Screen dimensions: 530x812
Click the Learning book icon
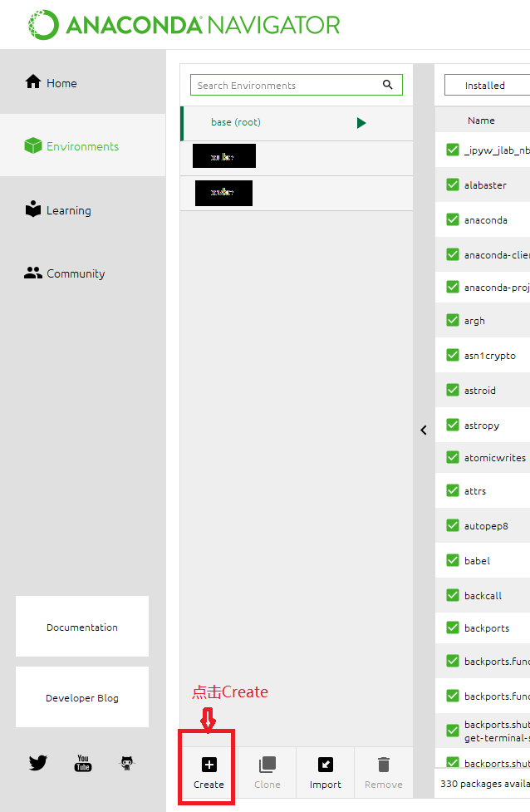(33, 209)
